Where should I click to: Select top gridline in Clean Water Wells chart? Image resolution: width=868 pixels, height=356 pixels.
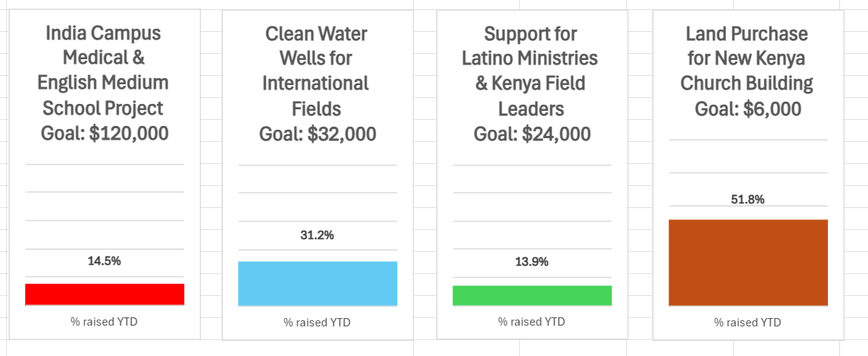tap(317, 165)
